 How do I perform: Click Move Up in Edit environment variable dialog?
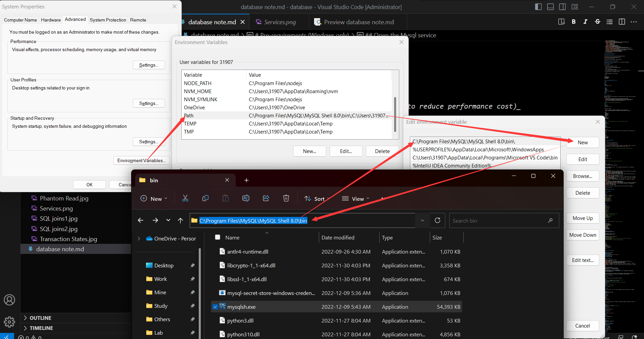(582, 218)
